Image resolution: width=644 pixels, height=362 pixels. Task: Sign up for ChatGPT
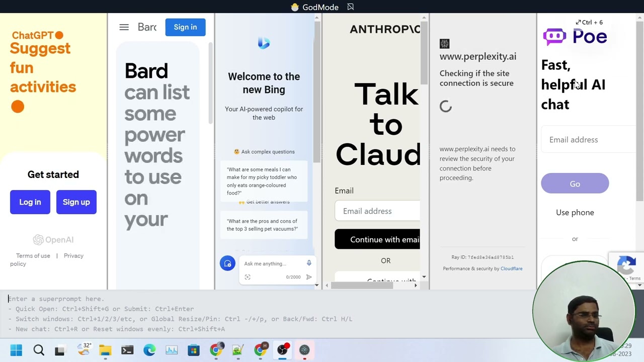(x=76, y=202)
